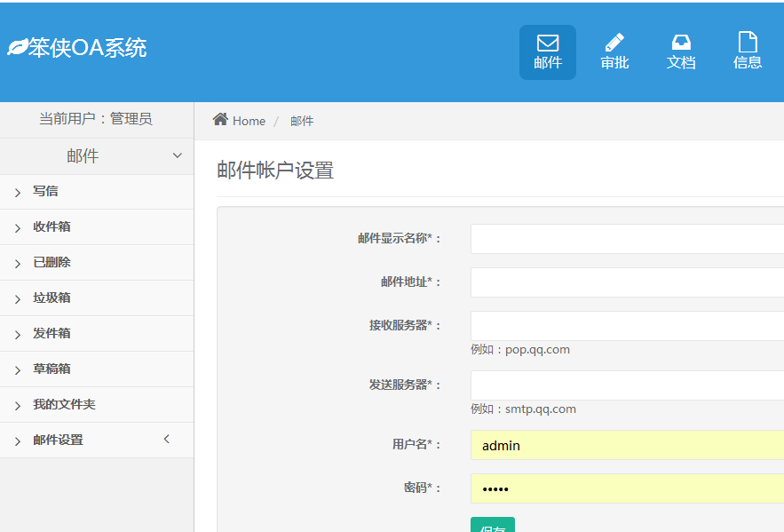The height and width of the screenshot is (532, 784).
Task: Click the arrow icon beside 草稿箱
Action: click(18, 370)
